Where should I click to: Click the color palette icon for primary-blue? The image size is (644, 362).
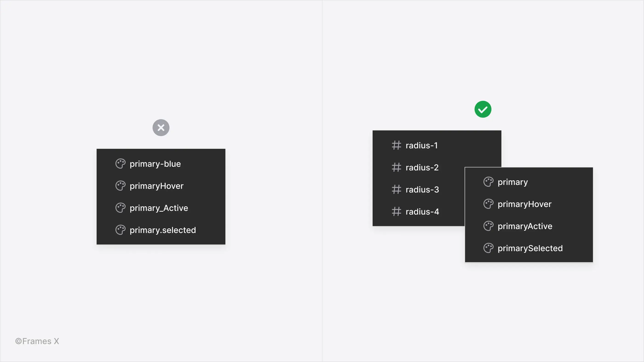120,163
